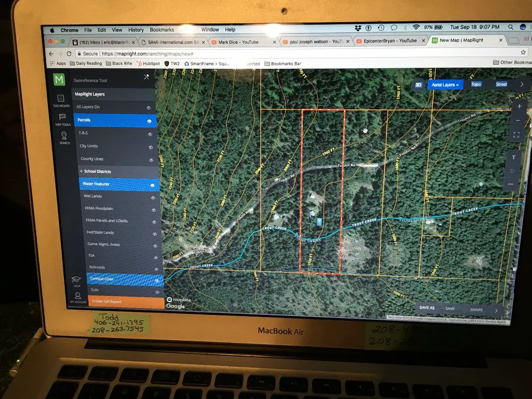Click the pin icon beside Georeference Tool

coord(146,77)
